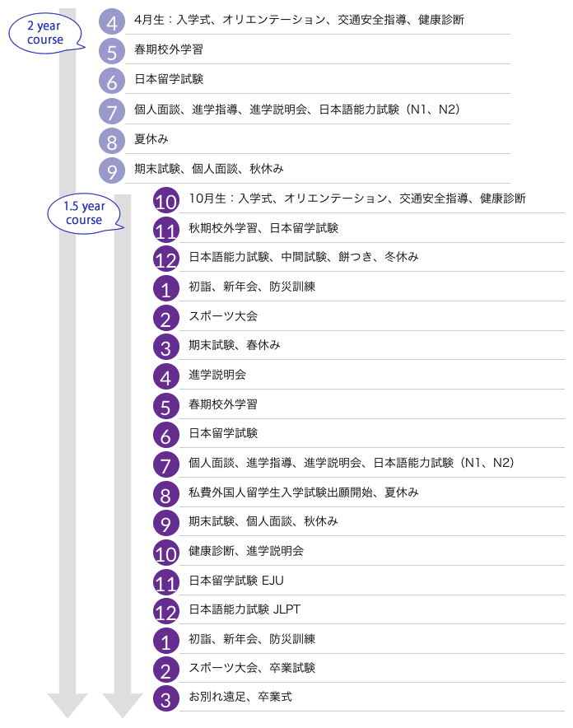This screenshot has width=573, height=728.
Task: Click the month 3 circle beside お別れ遠足、卒業式
Action: coord(166,698)
